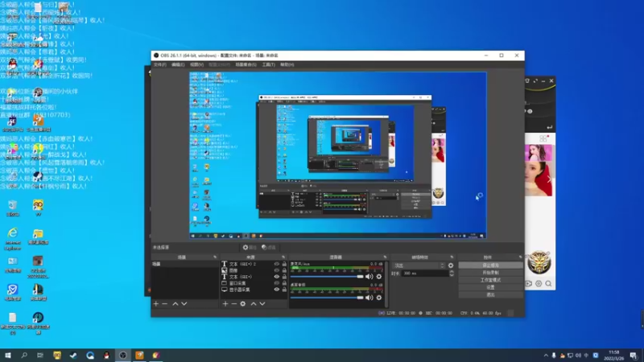Expand hidden system tray icons chevron
The image size is (644, 362).
[546, 356]
